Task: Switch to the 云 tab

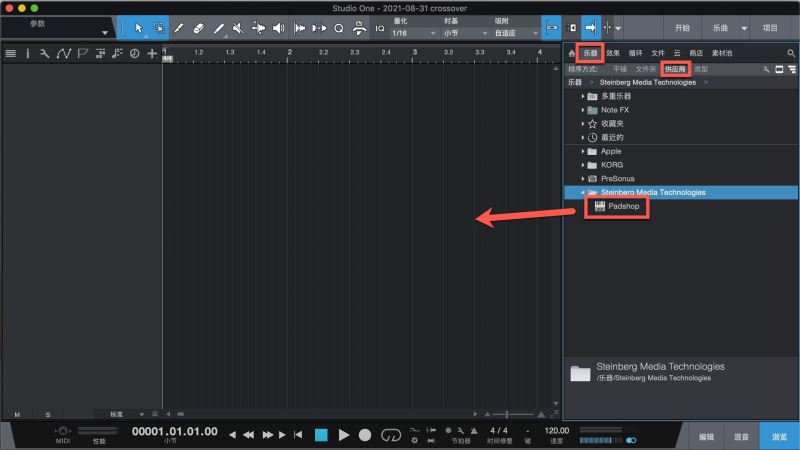Action: coord(677,53)
